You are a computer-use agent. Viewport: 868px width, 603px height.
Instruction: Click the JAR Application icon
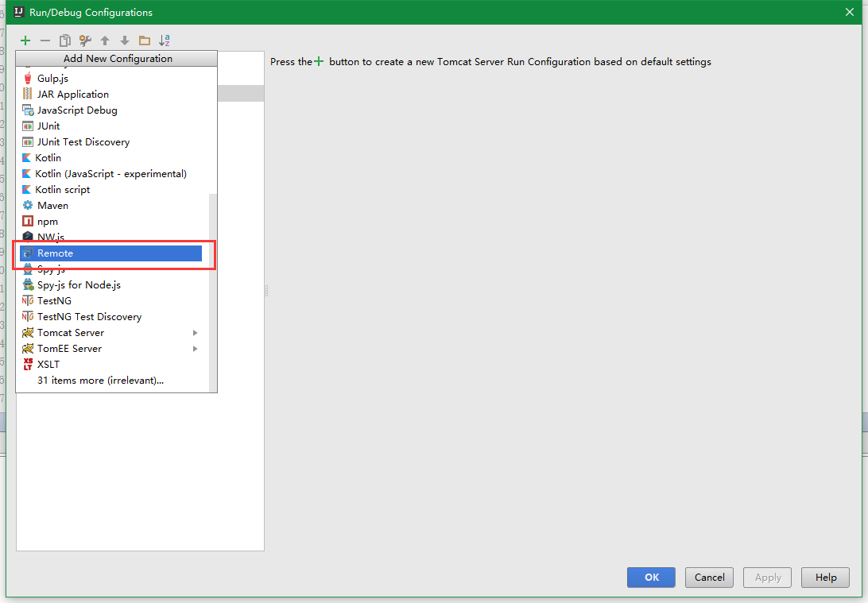pos(28,94)
